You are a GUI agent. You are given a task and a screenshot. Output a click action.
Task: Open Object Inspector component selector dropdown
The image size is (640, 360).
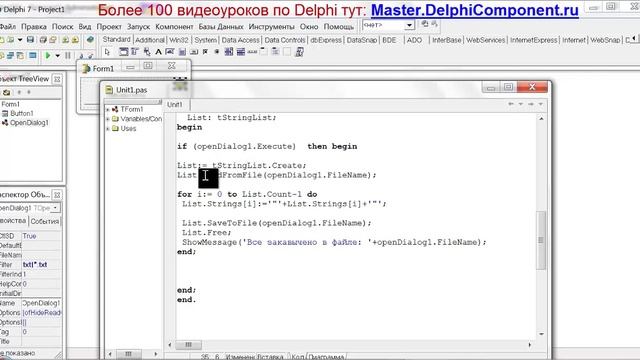tap(55, 208)
